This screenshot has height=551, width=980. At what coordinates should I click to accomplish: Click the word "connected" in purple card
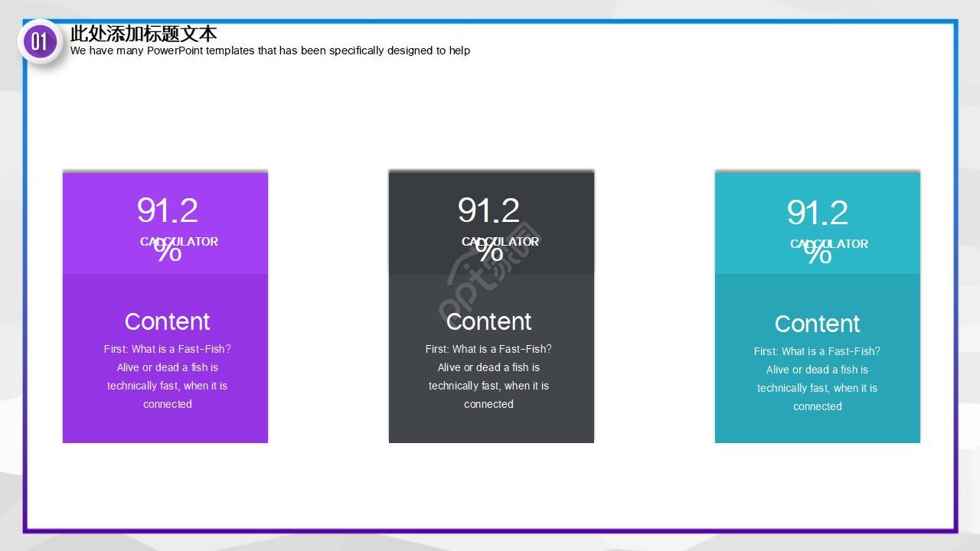pyautogui.click(x=167, y=404)
